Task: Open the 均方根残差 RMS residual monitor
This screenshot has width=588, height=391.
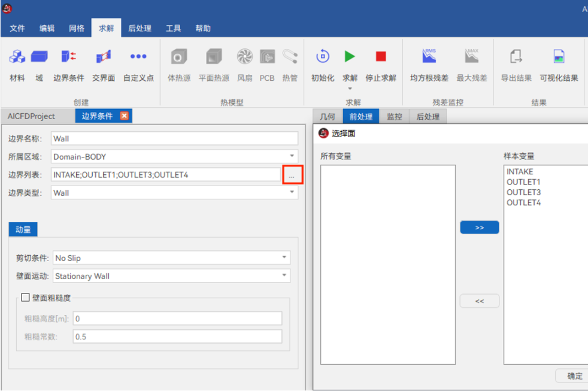Action: pos(429,56)
